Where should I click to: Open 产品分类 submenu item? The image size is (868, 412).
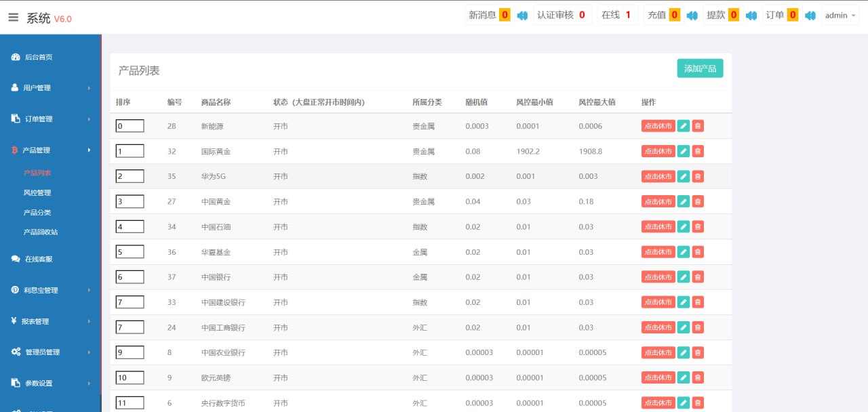pyautogui.click(x=37, y=213)
